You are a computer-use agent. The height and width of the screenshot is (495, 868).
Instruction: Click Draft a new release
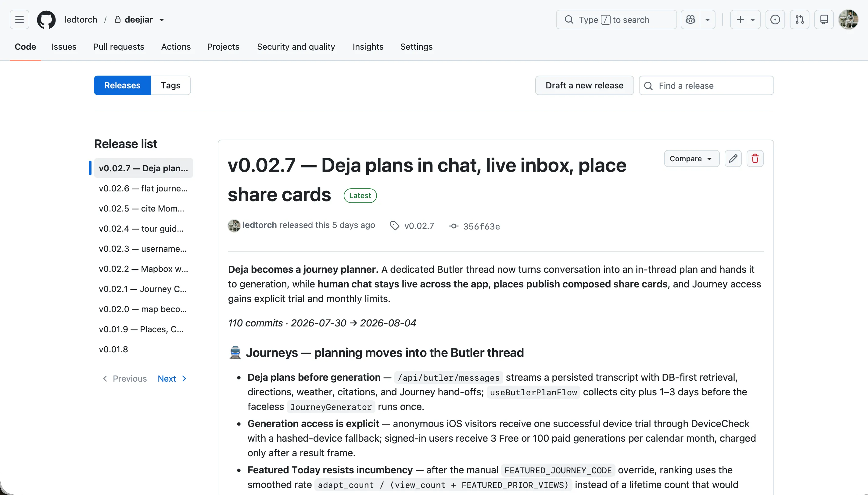(584, 85)
